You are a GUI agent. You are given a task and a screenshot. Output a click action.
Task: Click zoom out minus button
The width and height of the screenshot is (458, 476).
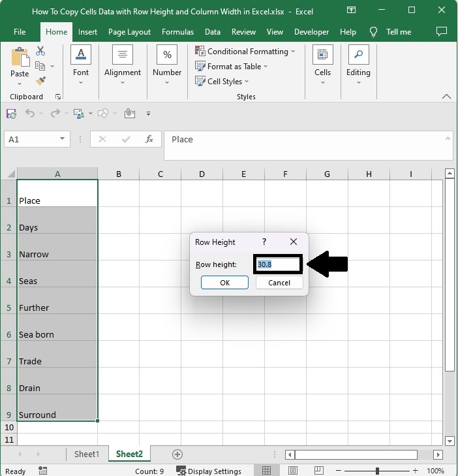tap(339, 471)
